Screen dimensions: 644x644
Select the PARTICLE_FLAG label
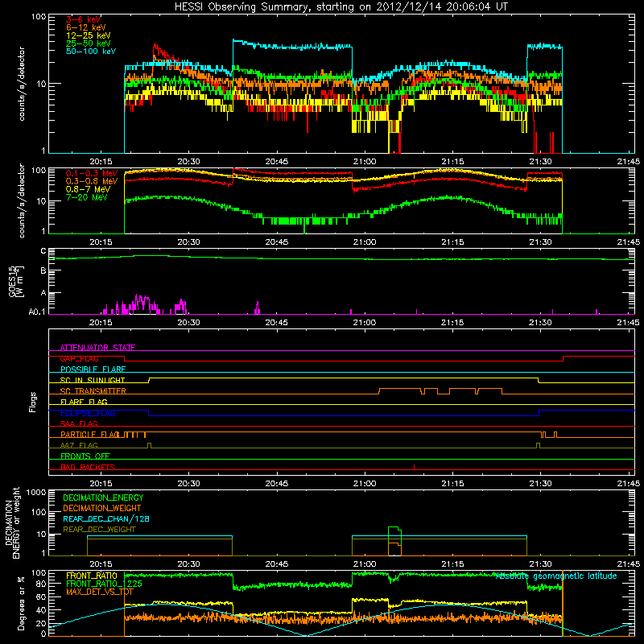pos(90,434)
